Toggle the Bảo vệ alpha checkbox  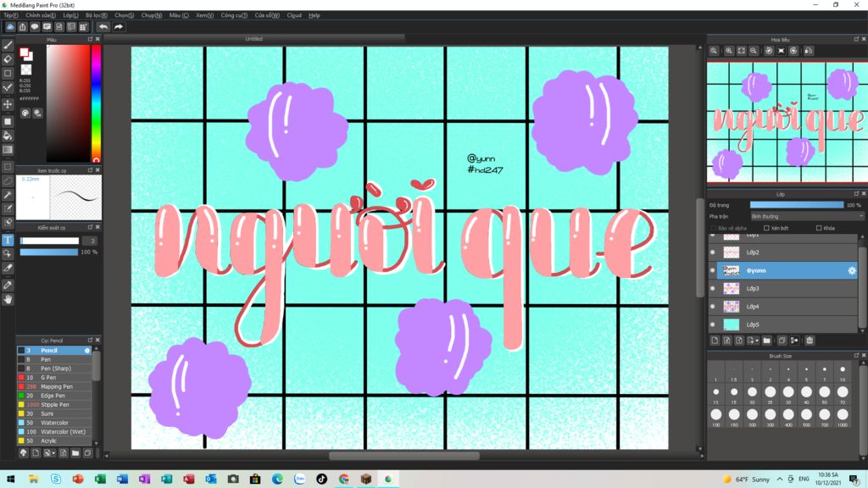[714, 228]
